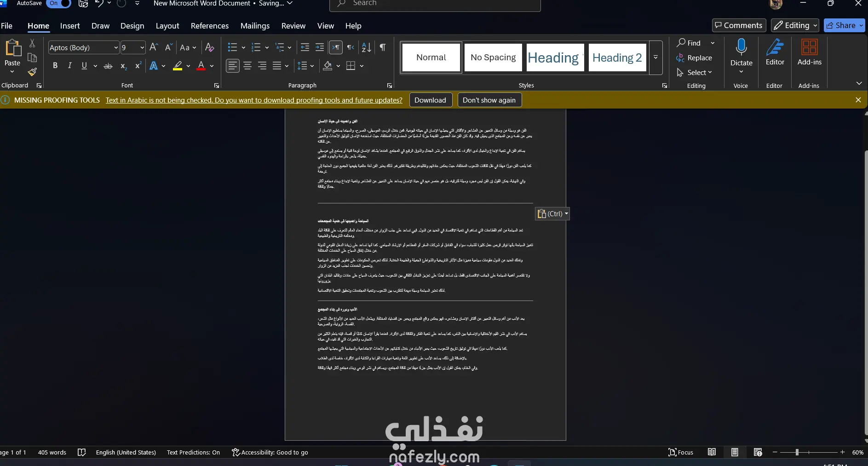This screenshot has height=466, width=868.
Task: Open the font name dropdown
Action: click(116, 47)
